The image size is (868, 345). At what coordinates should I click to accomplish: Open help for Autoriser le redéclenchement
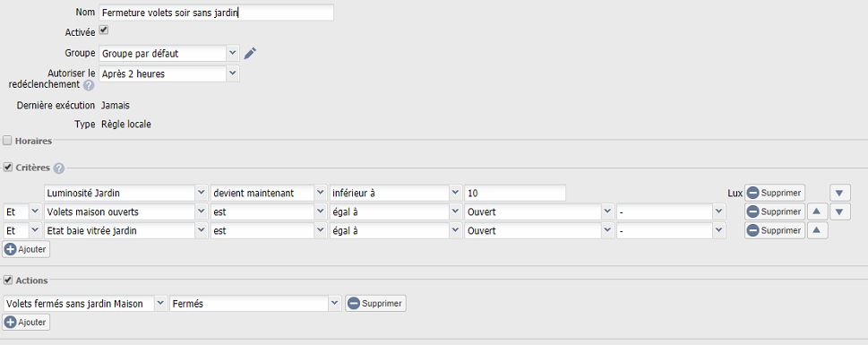[89, 85]
